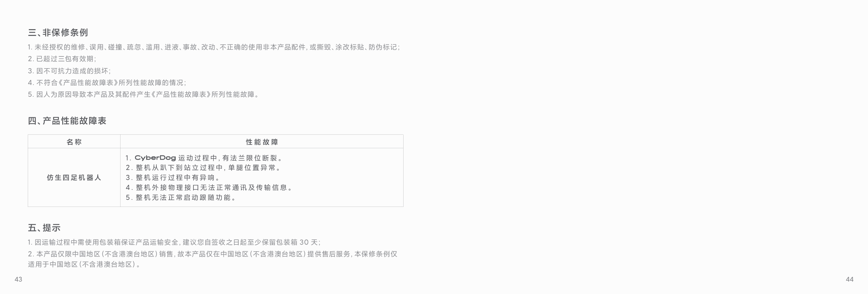Click the heading 四、产品性能故障表
This screenshot has width=868, height=294.
(67, 121)
